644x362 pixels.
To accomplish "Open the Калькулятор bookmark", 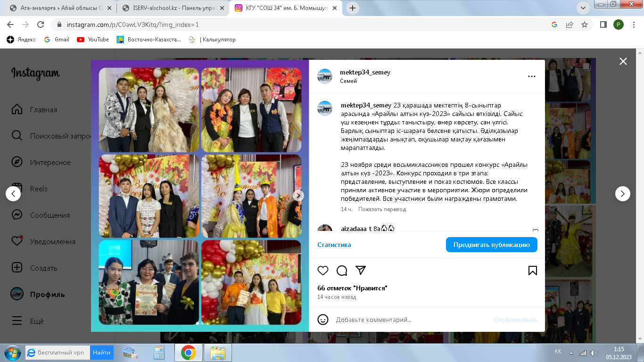I will coord(212,40).
